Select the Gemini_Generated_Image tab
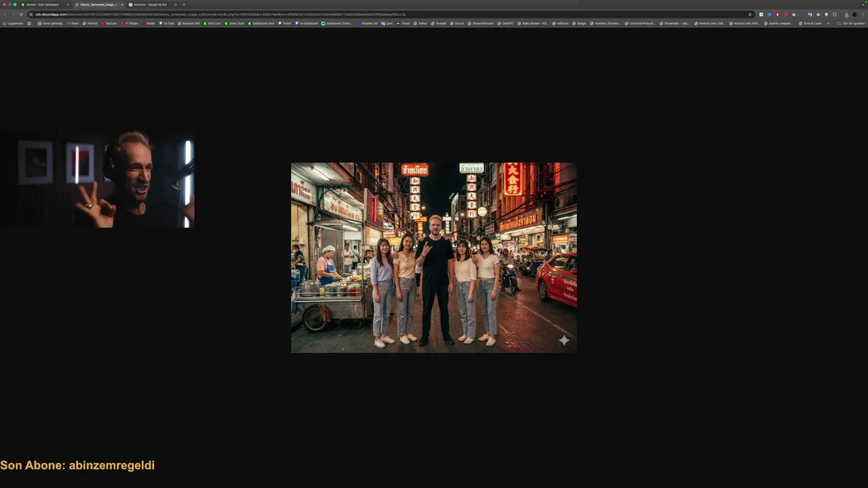Screen dimensions: 868x488 (98, 5)
